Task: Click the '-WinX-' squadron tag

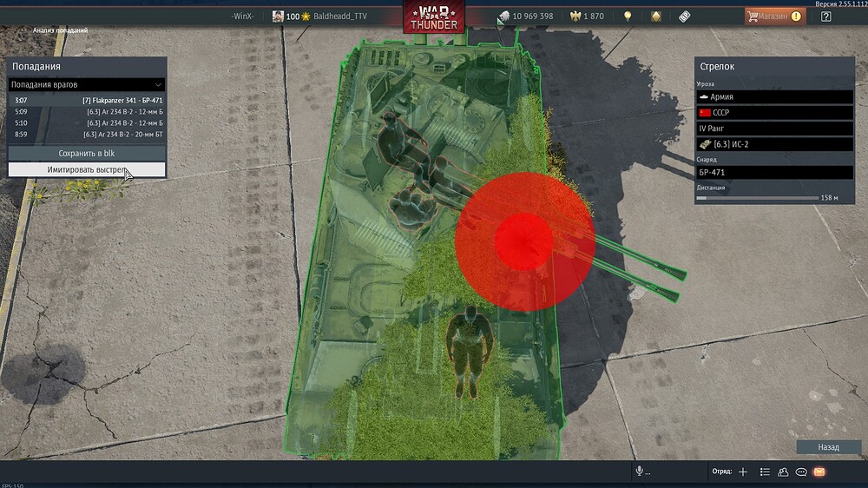Action: point(242,16)
